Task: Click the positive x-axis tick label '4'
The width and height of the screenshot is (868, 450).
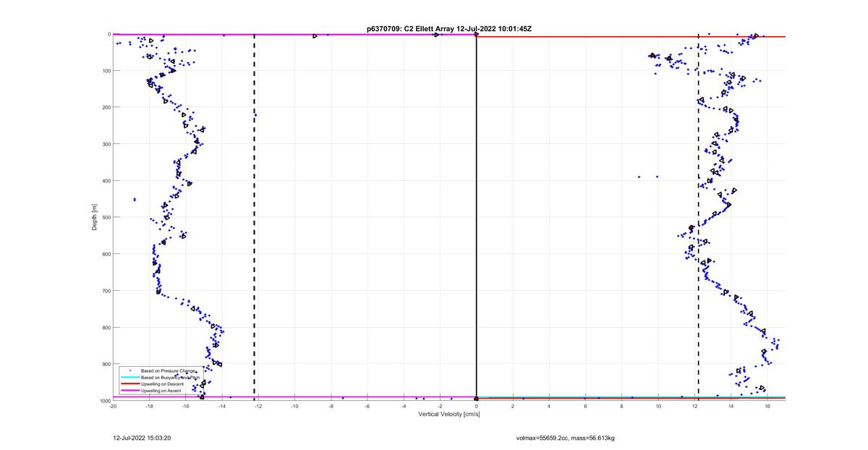Action: (x=549, y=407)
